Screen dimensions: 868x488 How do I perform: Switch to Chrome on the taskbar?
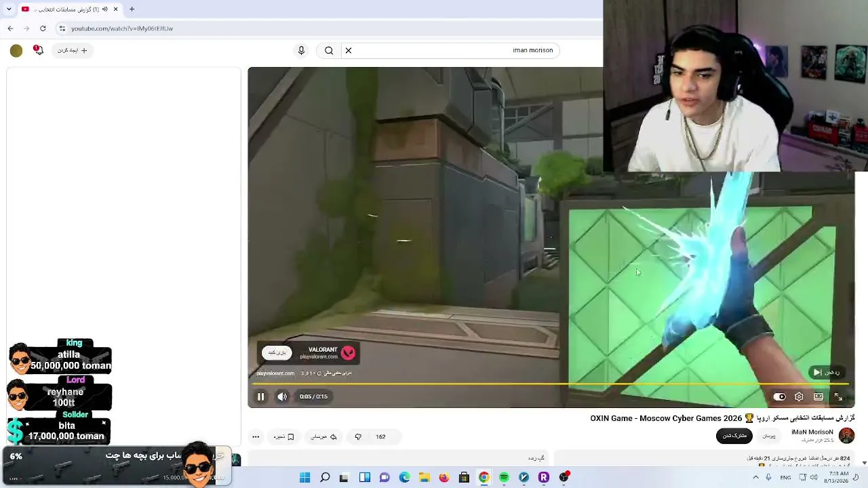coord(484,478)
